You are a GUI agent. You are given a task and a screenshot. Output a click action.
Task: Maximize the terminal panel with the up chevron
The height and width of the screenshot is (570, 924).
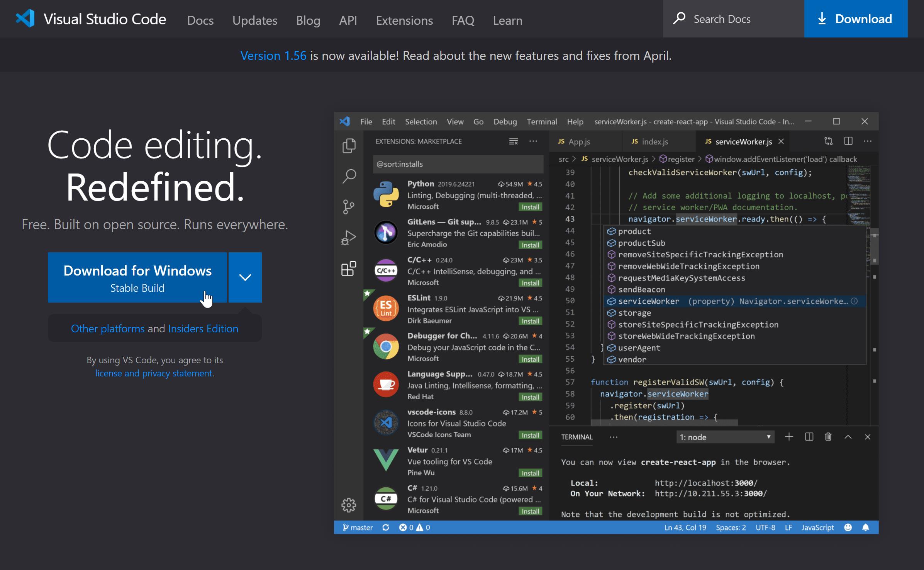pos(848,437)
